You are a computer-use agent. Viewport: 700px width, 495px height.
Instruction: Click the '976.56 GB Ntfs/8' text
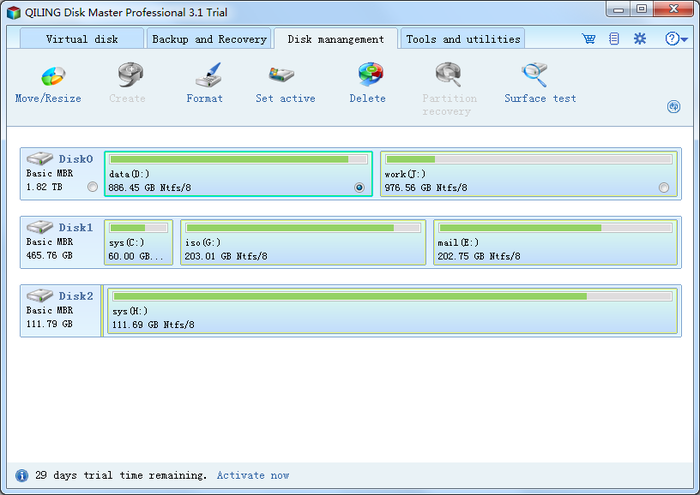(x=426, y=188)
